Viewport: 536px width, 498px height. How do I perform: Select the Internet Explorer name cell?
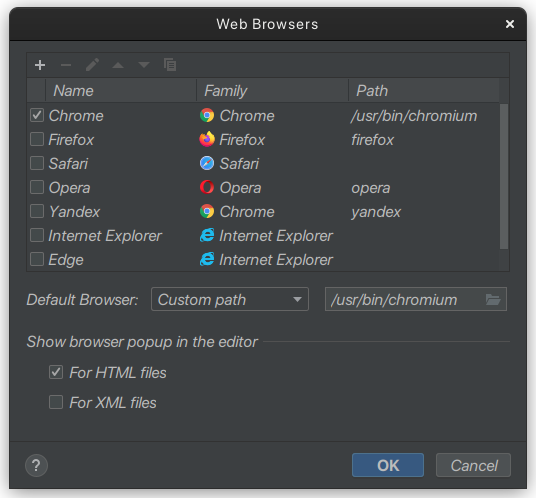[105, 236]
